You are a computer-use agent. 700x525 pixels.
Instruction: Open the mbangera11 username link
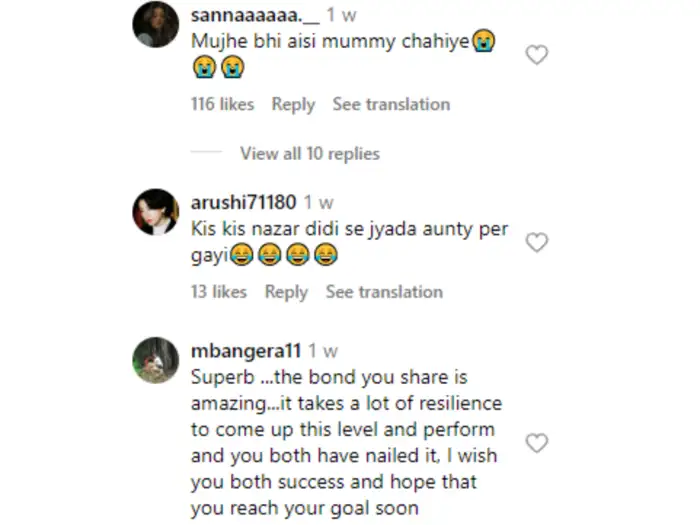coord(244,351)
